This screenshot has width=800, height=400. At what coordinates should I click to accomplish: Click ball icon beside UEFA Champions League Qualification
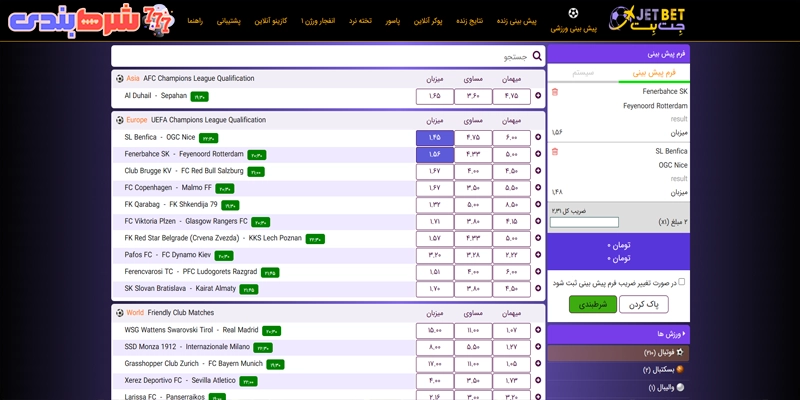(x=120, y=120)
